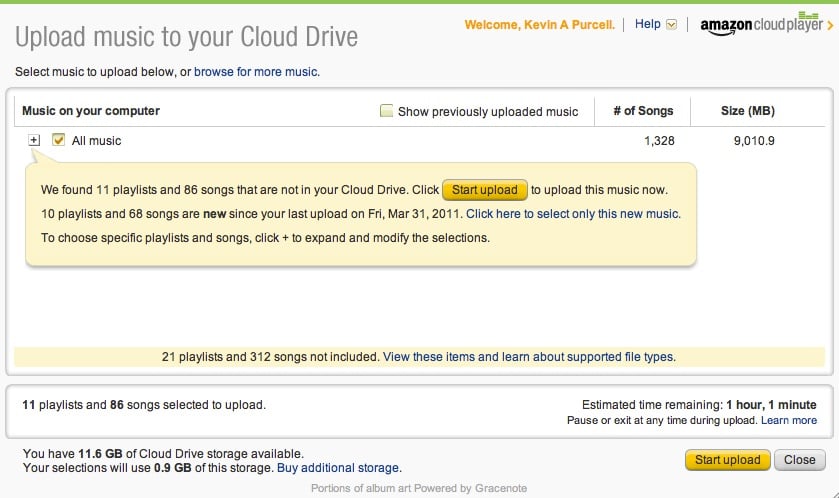Expand the All music tree row
The width and height of the screenshot is (839, 498).
click(34, 140)
